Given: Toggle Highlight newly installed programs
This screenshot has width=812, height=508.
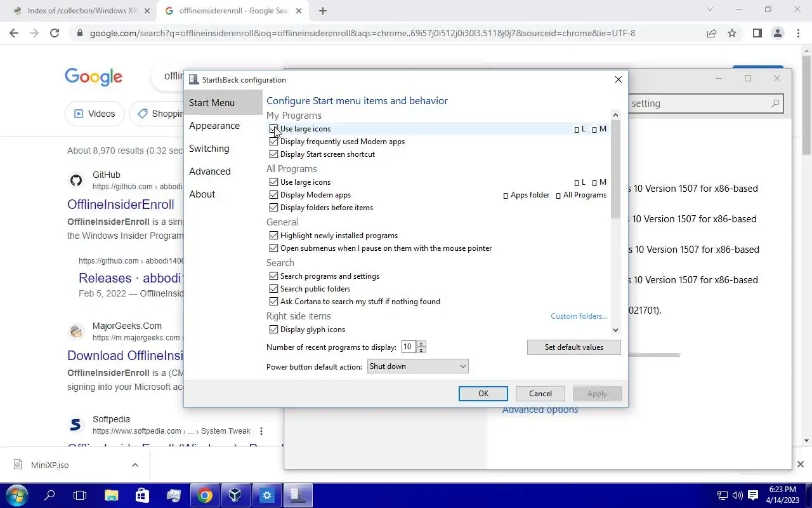Looking at the screenshot, I should point(273,236).
